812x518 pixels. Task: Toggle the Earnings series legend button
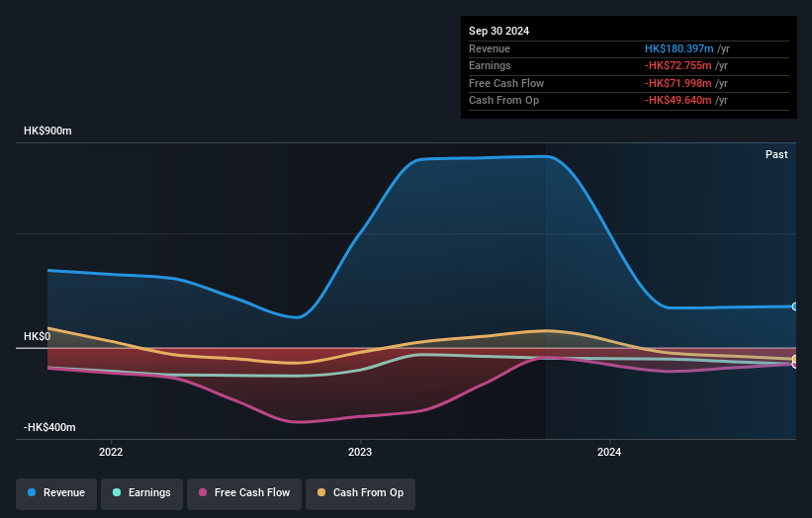[141, 493]
